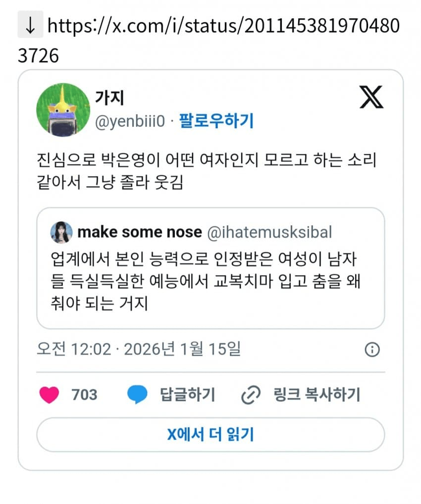The width and height of the screenshot is (421, 504).
Task: Click the tweet timestamp 오전 12:02 · 2026년 1월 15일
Action: pos(139,350)
